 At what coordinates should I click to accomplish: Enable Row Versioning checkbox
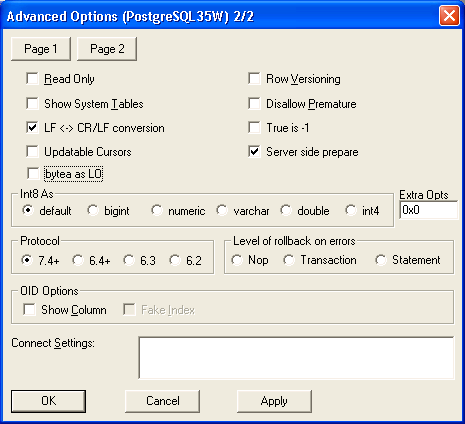(x=254, y=79)
